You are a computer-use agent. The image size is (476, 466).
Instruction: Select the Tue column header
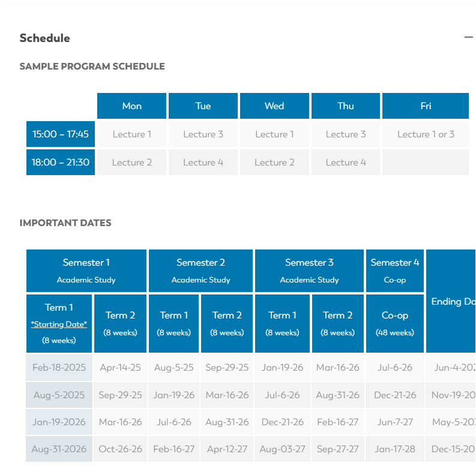(203, 106)
